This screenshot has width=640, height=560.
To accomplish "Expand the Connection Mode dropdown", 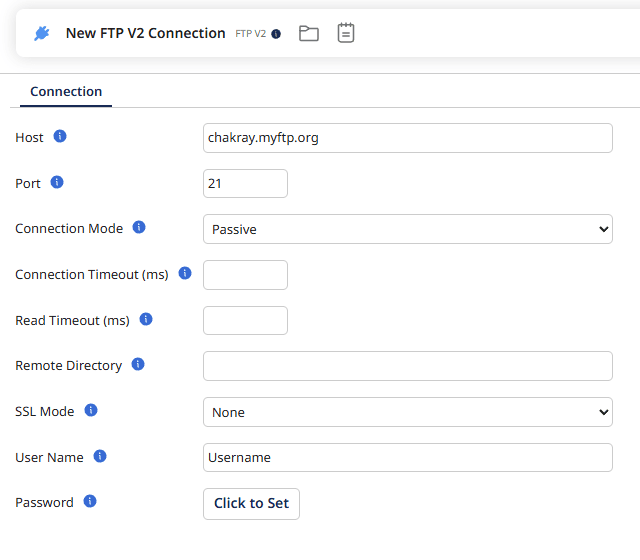I will 407,229.
